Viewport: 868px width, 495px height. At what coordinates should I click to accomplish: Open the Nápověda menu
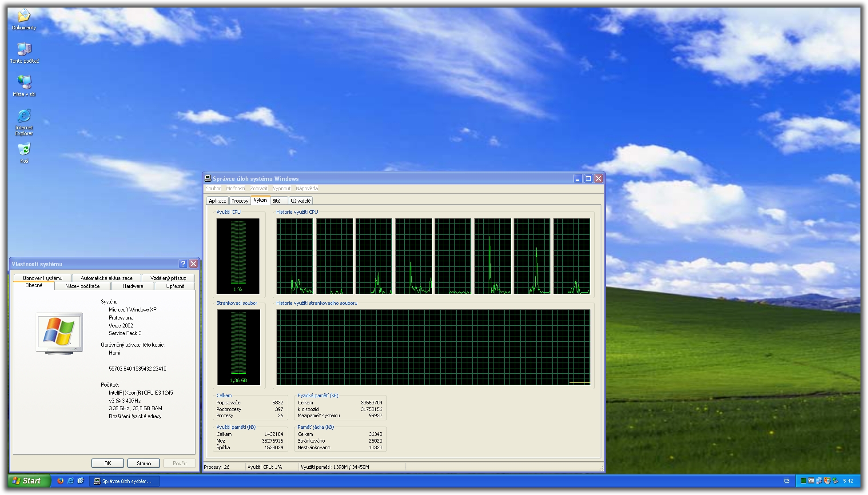coord(307,188)
